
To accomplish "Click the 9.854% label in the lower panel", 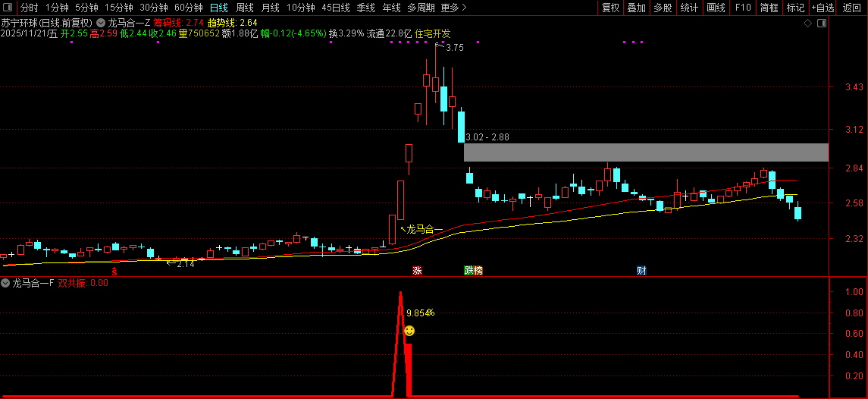I will [420, 313].
